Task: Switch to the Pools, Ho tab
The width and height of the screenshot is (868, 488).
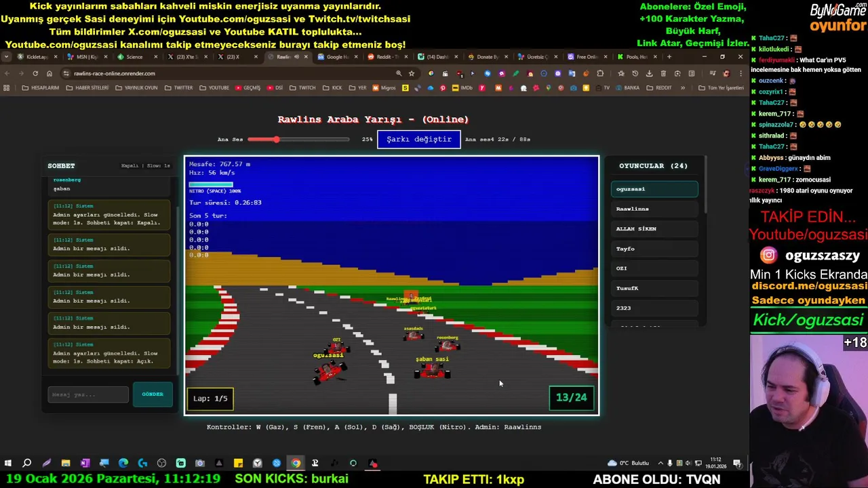Action: pos(636,57)
